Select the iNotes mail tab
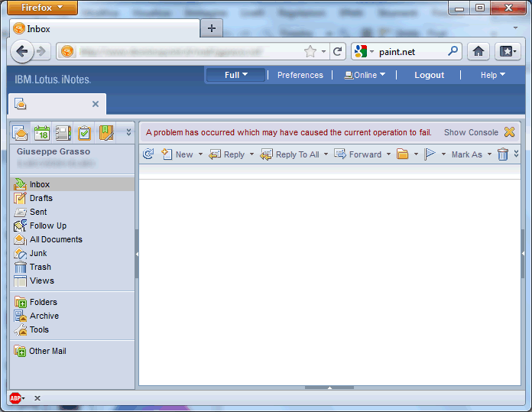 [57, 104]
